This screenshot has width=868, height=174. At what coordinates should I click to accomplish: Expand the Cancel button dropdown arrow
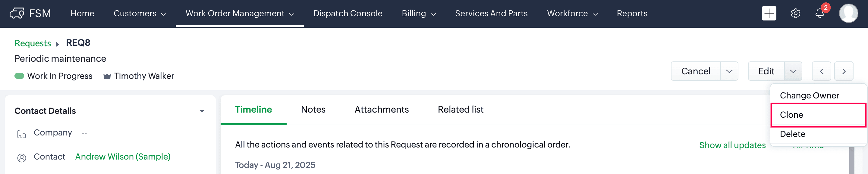(x=729, y=71)
